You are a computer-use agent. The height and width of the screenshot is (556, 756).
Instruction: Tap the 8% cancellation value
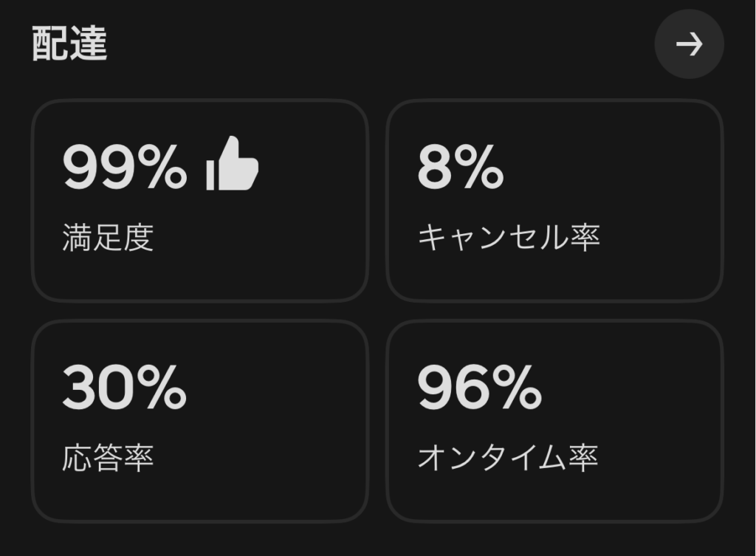pyautogui.click(x=460, y=167)
